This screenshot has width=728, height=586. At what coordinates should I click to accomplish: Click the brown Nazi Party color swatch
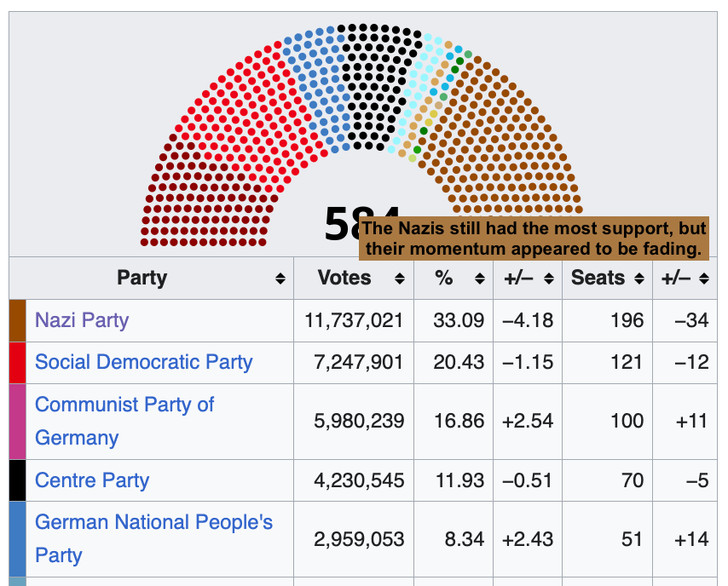point(18,320)
